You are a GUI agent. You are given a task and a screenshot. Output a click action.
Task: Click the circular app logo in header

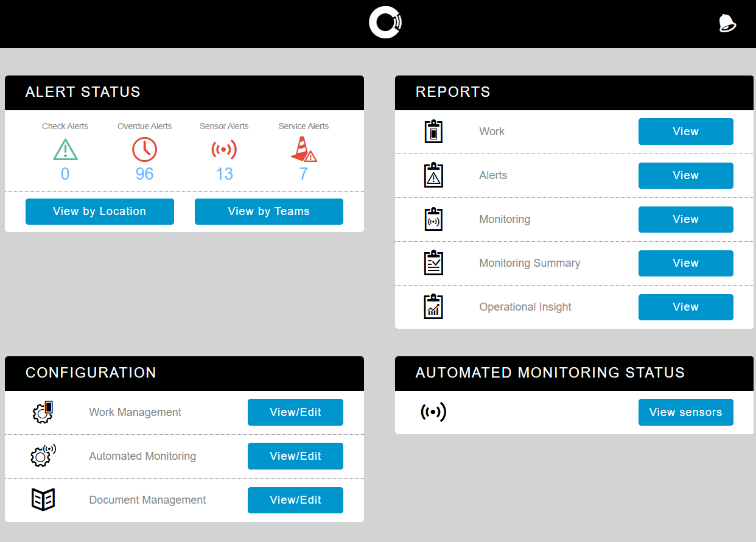385,23
